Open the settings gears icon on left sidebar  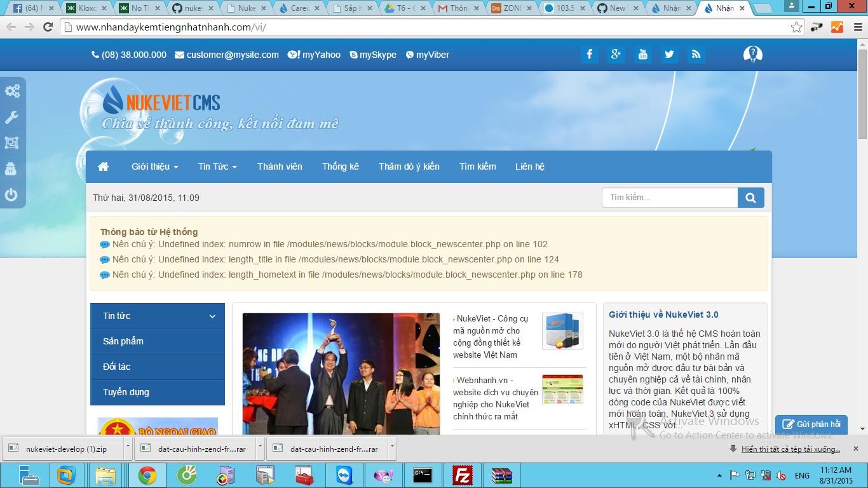click(x=12, y=91)
